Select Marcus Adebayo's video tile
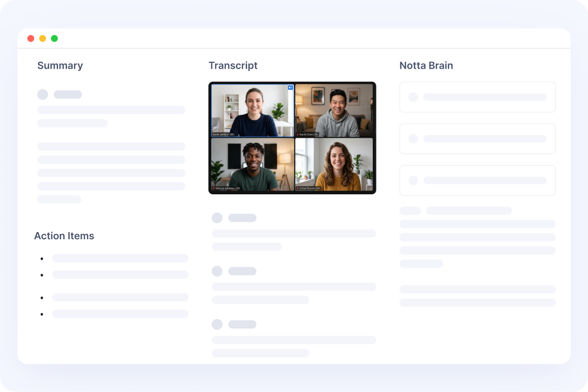 click(252, 164)
